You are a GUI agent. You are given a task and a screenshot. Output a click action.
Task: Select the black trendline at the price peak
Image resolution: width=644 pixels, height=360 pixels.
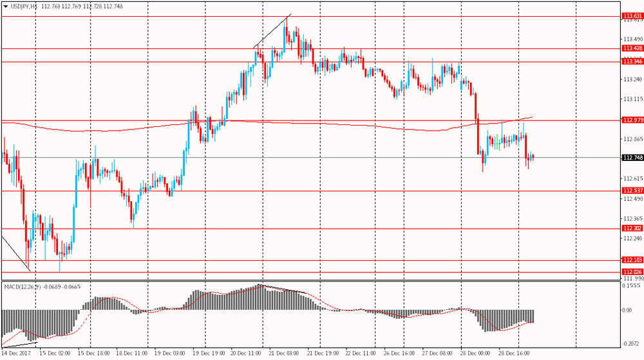(x=272, y=31)
